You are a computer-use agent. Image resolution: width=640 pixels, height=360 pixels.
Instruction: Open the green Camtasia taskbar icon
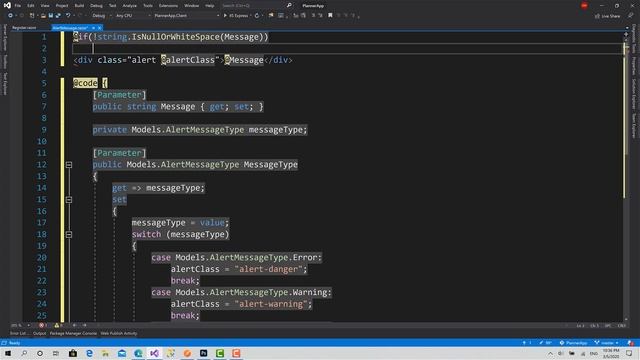pyautogui.click(x=220, y=353)
